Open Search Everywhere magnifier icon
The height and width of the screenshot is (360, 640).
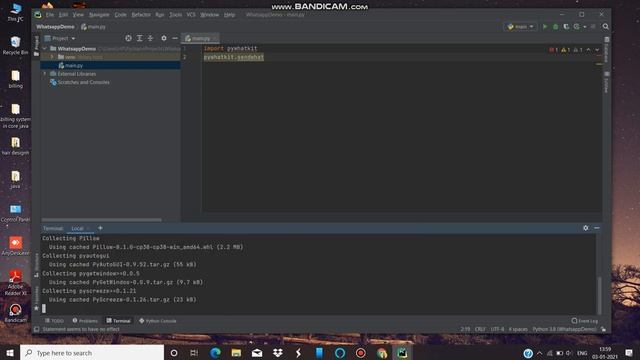(x=606, y=27)
